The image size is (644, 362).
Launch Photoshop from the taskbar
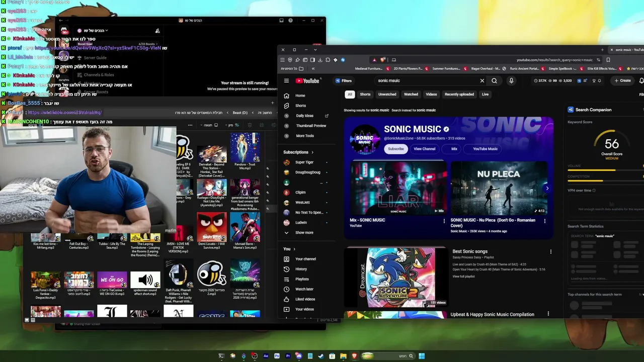tap(277, 356)
